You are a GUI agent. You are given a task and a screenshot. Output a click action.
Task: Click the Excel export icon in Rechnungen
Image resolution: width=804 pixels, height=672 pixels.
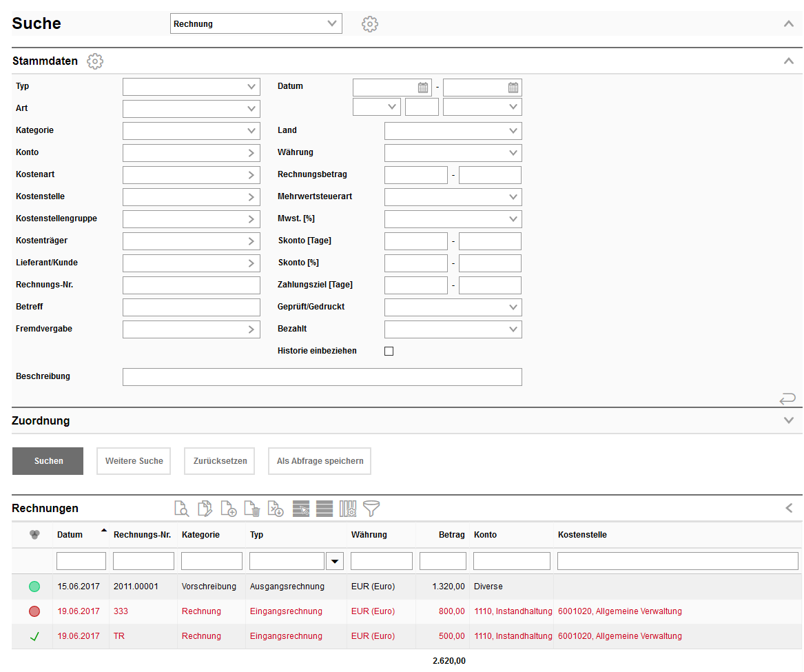(x=276, y=509)
